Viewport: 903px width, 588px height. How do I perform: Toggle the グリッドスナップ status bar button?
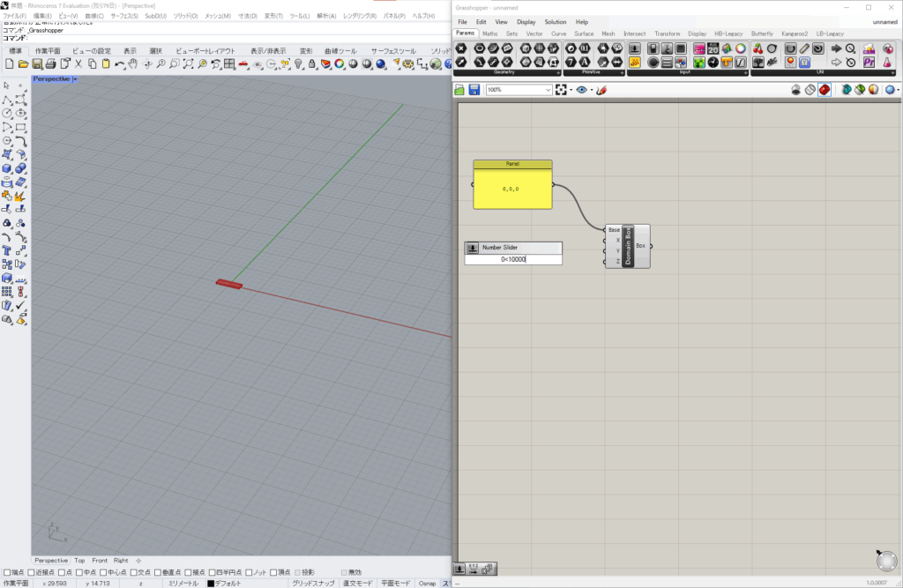point(312,583)
